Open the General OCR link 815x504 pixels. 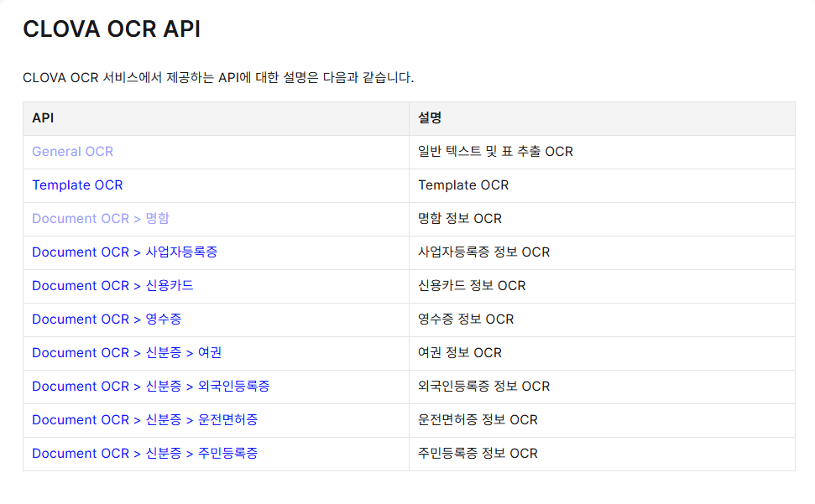(73, 152)
